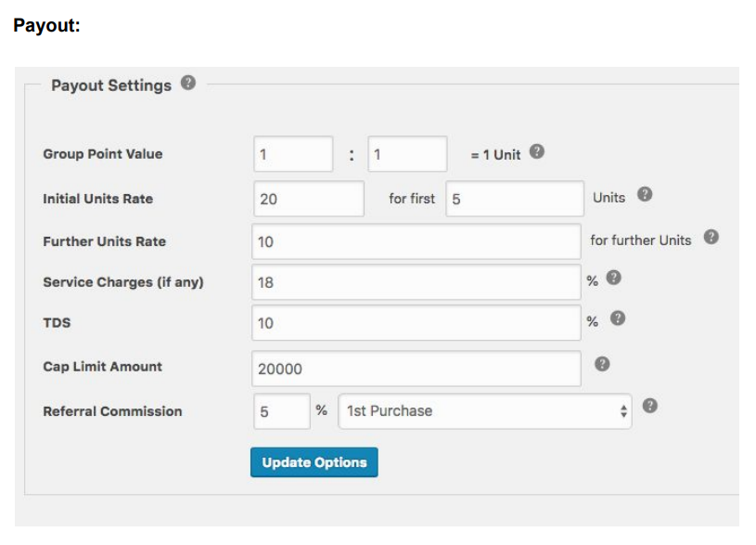Screen dimensions: 756x545
Task: Focus the Cap Limit Amount field showing 20000
Action: [x=416, y=369]
